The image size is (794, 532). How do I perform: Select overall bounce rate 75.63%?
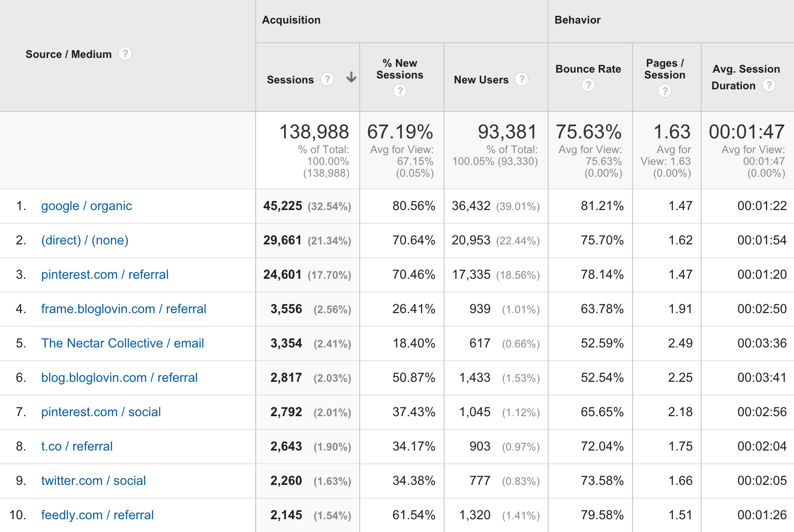(x=588, y=132)
